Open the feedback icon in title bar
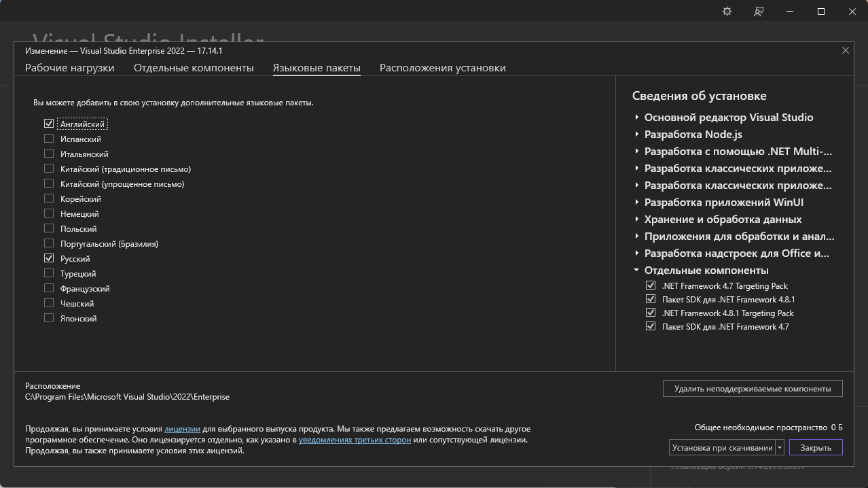This screenshot has width=868, height=488. click(x=759, y=12)
